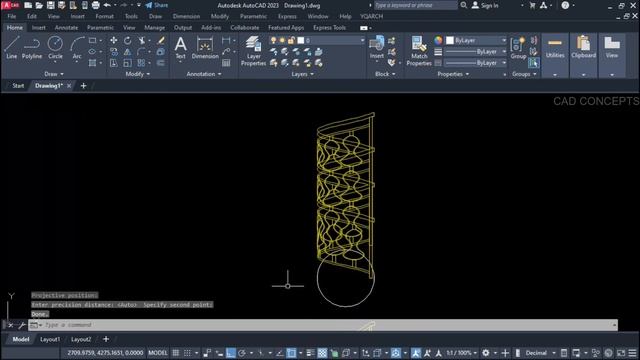Select the Polyline tool

(32, 48)
